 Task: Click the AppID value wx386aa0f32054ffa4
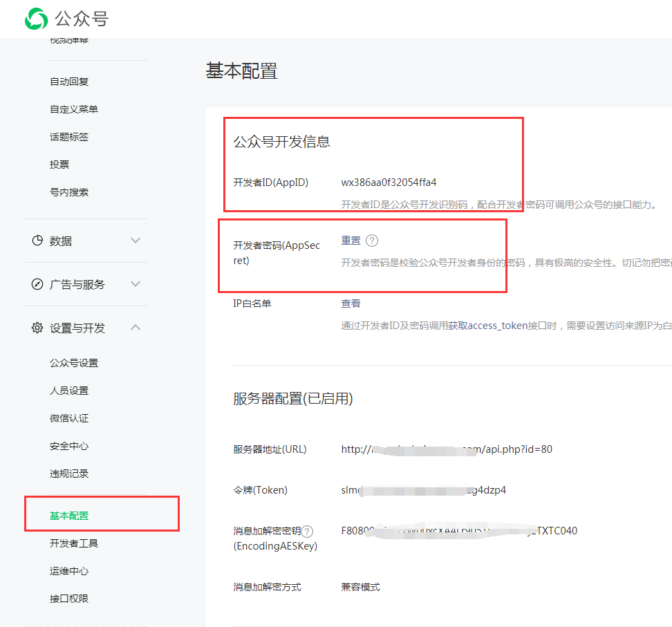[389, 183]
